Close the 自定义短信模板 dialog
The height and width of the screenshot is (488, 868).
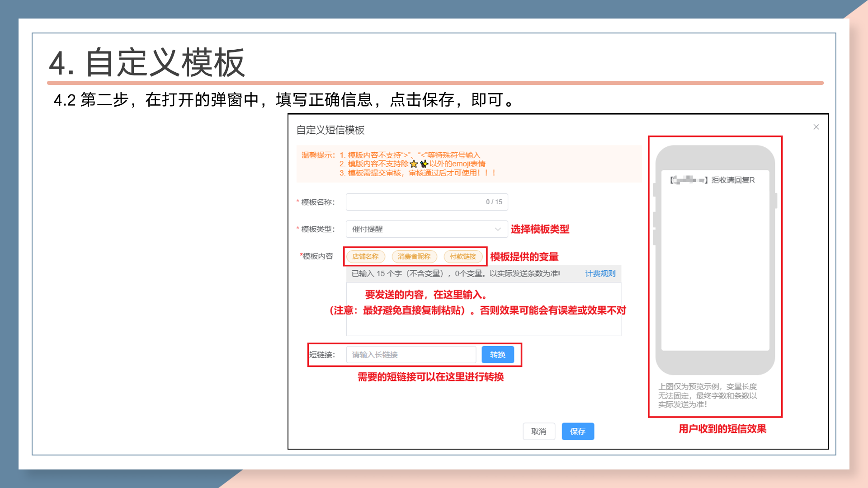[816, 127]
